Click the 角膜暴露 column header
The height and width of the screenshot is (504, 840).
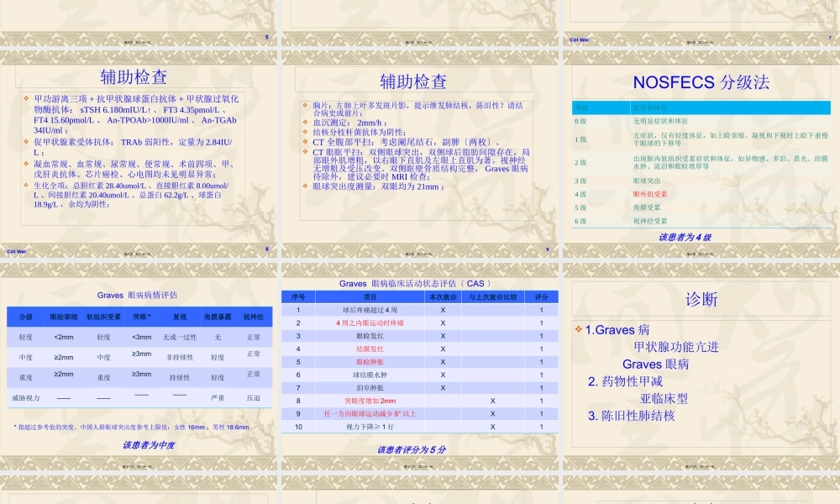point(218,317)
